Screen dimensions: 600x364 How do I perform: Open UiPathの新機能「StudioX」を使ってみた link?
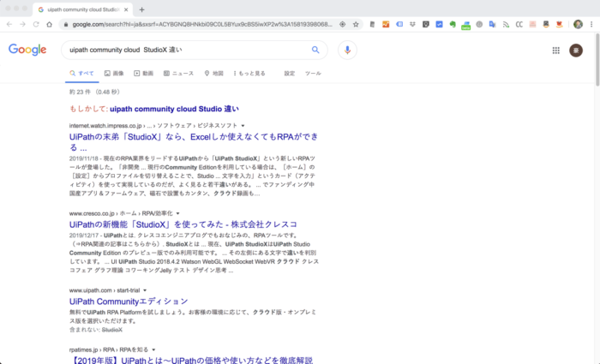pyautogui.click(x=183, y=224)
